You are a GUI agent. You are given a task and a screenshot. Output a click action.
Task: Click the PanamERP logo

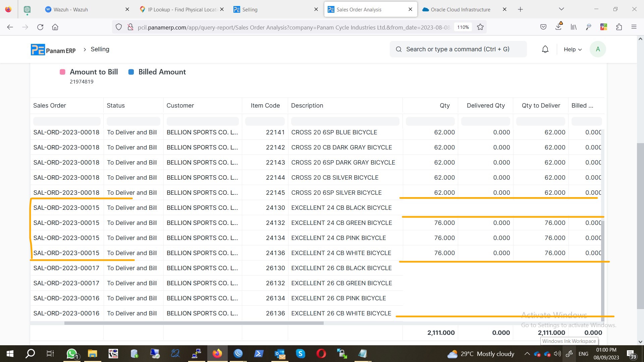click(x=53, y=50)
